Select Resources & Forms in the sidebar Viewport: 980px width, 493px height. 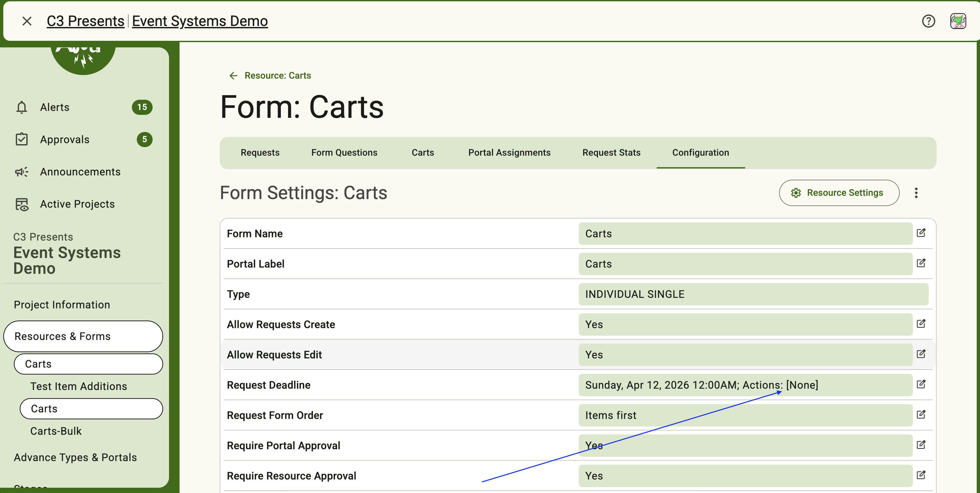click(83, 336)
